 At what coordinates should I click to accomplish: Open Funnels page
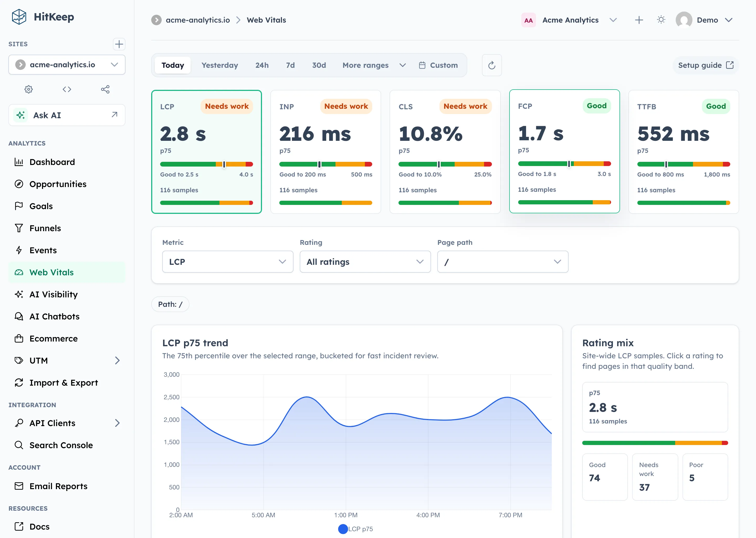[x=67, y=228]
